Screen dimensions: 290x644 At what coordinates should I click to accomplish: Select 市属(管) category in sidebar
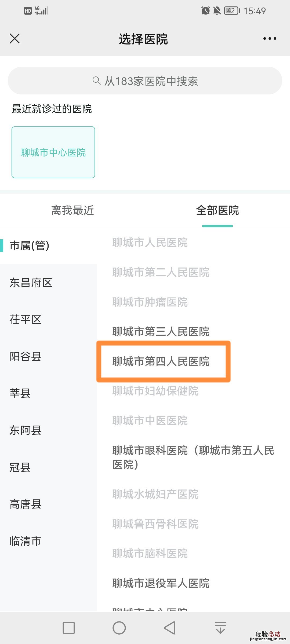pyautogui.click(x=30, y=246)
